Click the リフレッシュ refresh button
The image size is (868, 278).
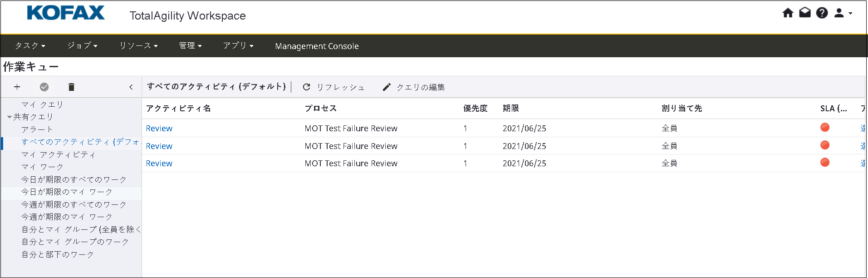coord(333,87)
